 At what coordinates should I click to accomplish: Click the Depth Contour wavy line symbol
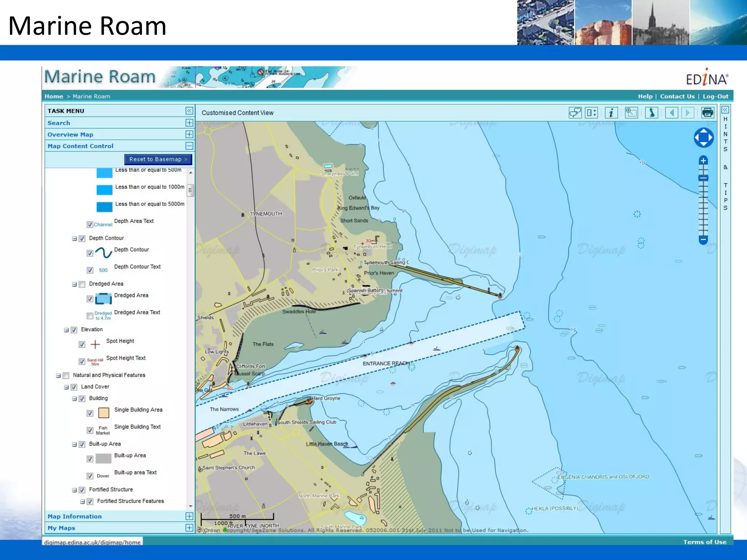coord(104,252)
